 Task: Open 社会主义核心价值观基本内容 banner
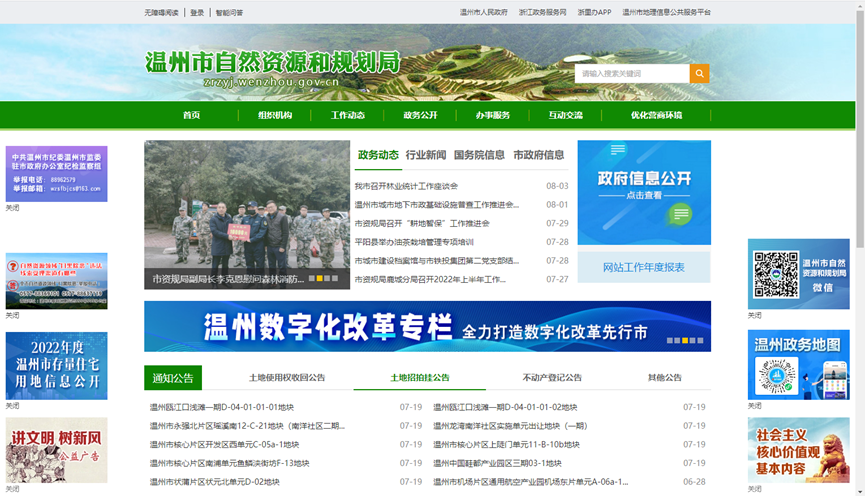(x=798, y=450)
